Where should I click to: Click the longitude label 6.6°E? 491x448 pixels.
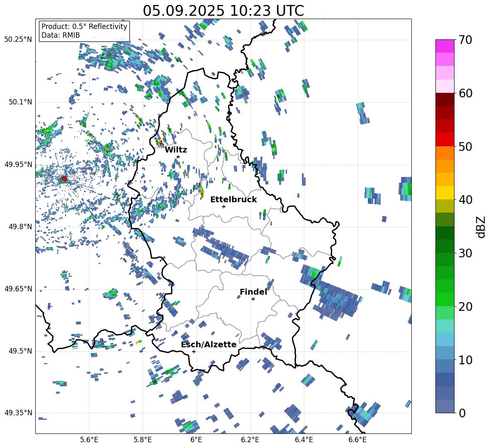click(x=357, y=440)
